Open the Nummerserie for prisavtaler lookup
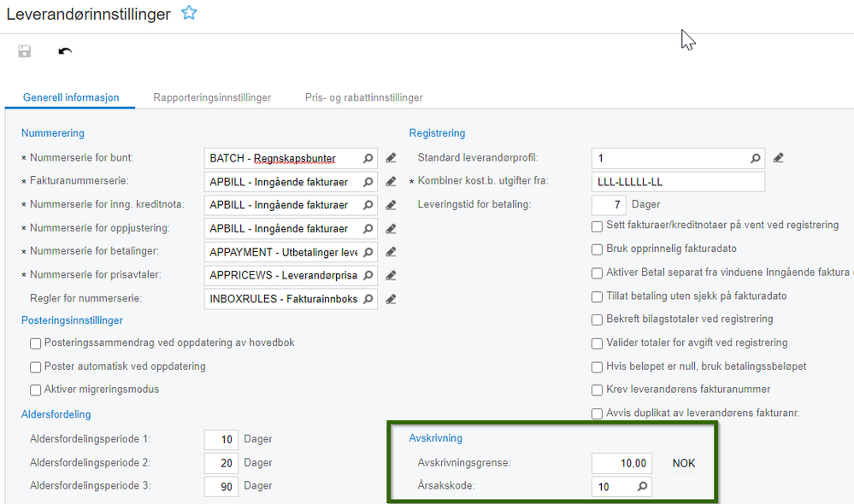This screenshot has height=504, width=854. (x=367, y=275)
